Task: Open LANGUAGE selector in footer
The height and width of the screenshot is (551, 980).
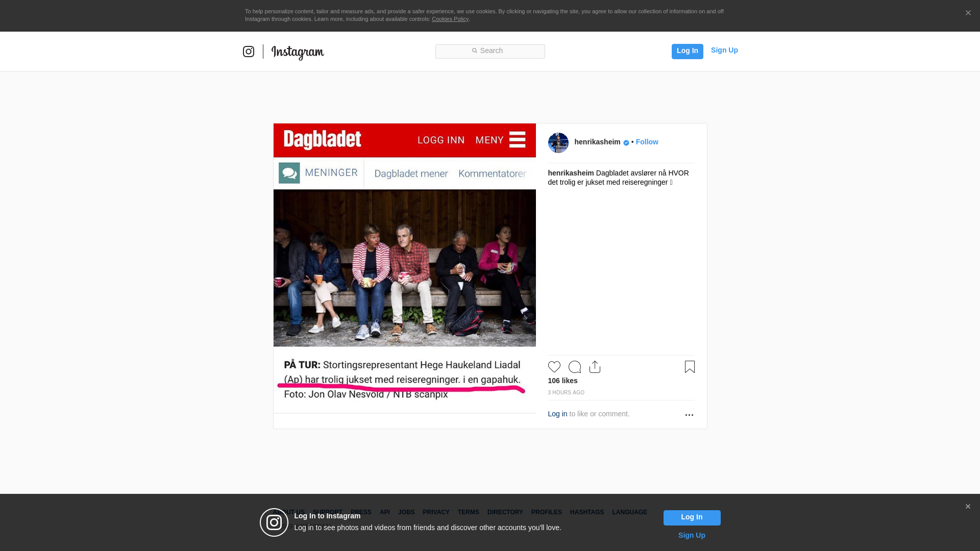Action: pyautogui.click(x=630, y=512)
